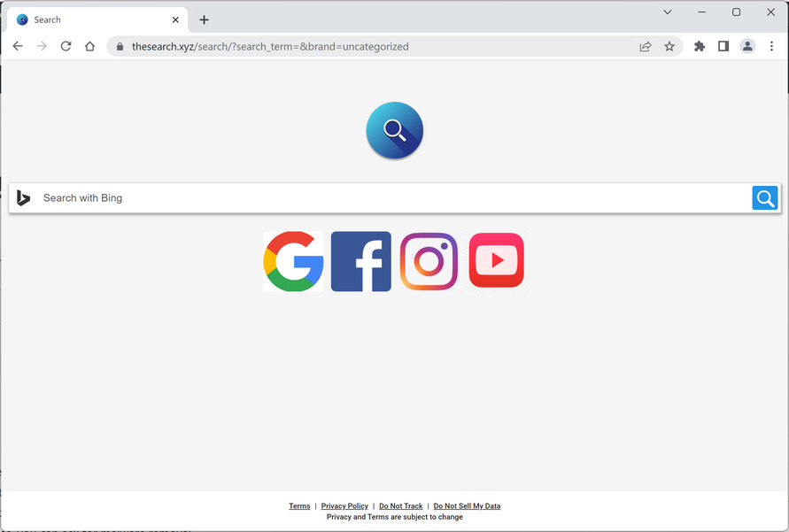789x532 pixels.
Task: Open Do Not Sell My Data link
Action: click(x=467, y=505)
